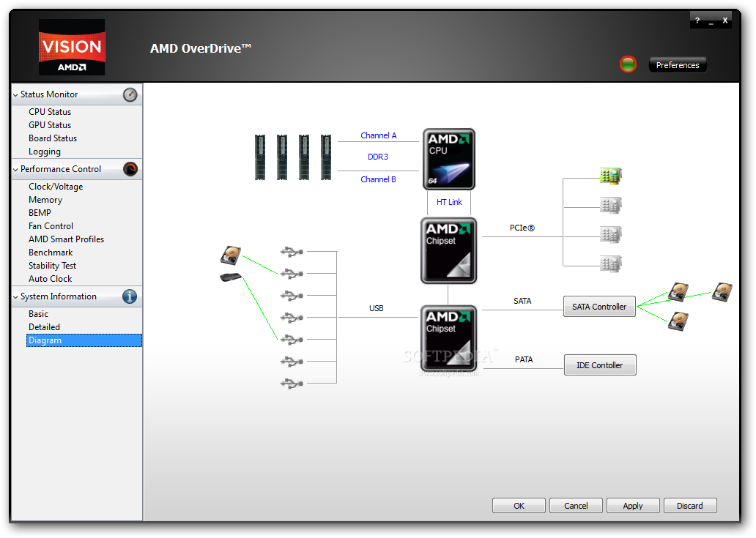756x538 pixels.
Task: Click the AMD Chipset icon linked to SATA
Action: (449, 338)
